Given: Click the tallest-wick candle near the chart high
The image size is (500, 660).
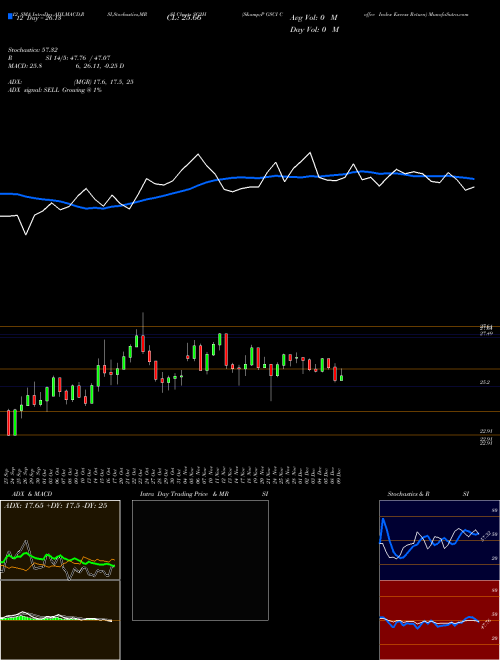Looking at the screenshot, I should (x=143, y=333).
